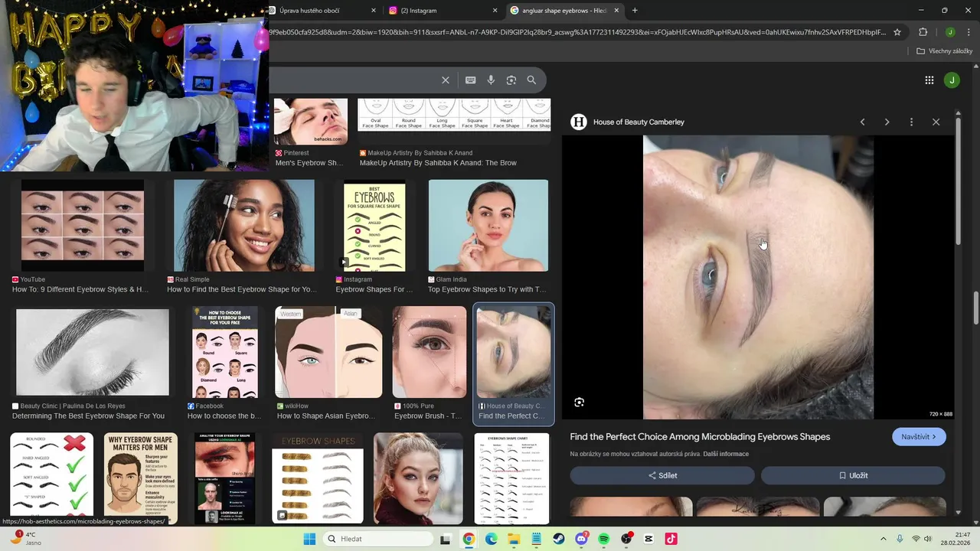The height and width of the screenshot is (551, 980).
Task: Click the magnifier search submit icon
Action: pos(531,80)
